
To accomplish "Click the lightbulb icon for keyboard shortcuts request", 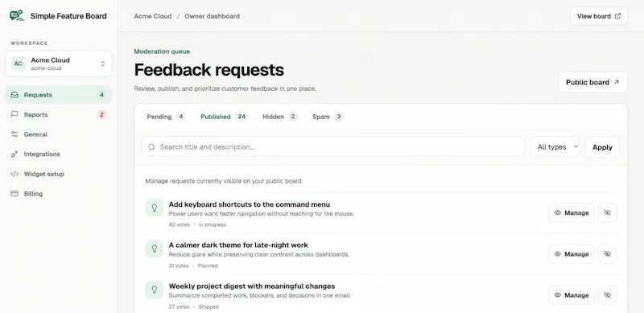I will click(155, 208).
